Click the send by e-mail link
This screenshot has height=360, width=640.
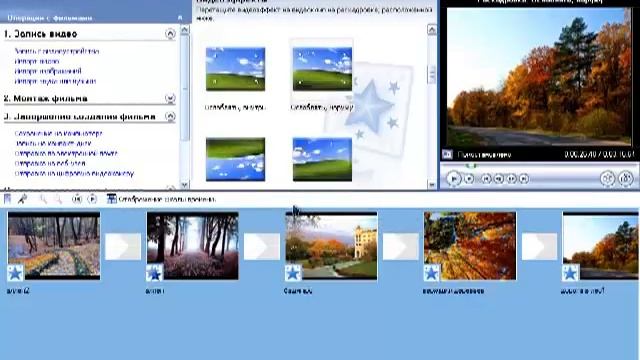pyautogui.click(x=66, y=153)
